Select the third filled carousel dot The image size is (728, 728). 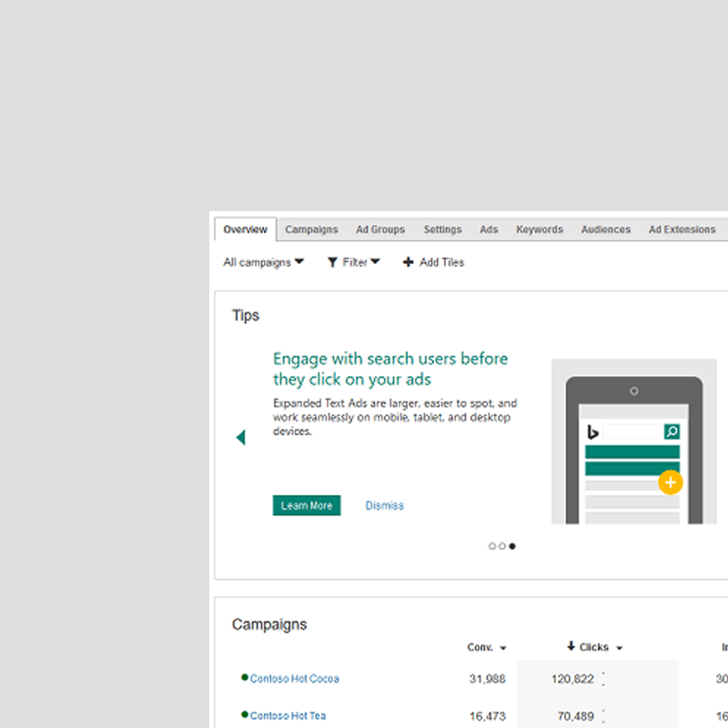[512, 546]
